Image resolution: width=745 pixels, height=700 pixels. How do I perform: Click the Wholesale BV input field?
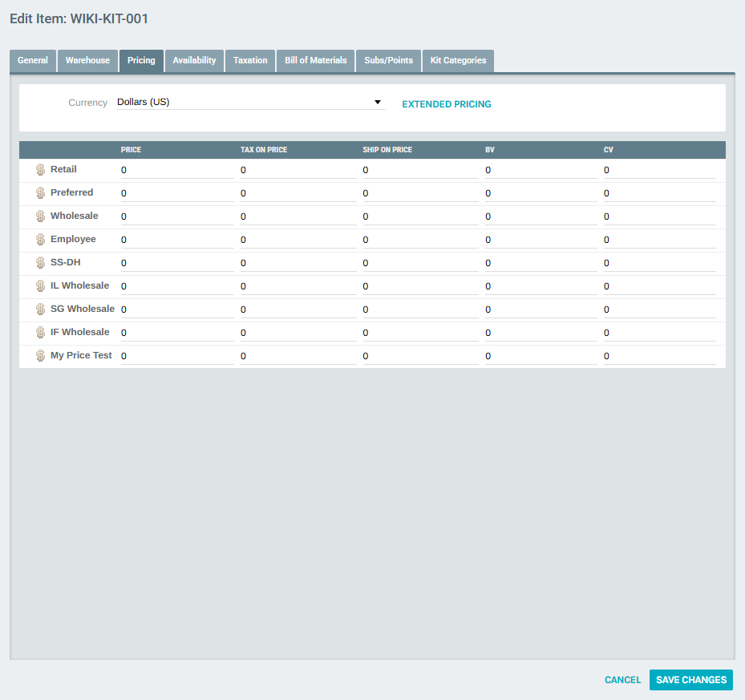coord(541,216)
